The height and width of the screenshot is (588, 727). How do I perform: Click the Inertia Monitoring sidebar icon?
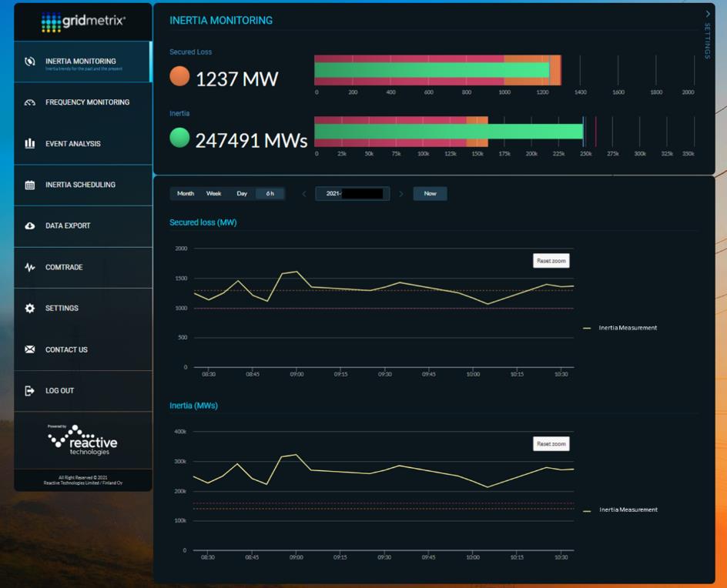30,62
